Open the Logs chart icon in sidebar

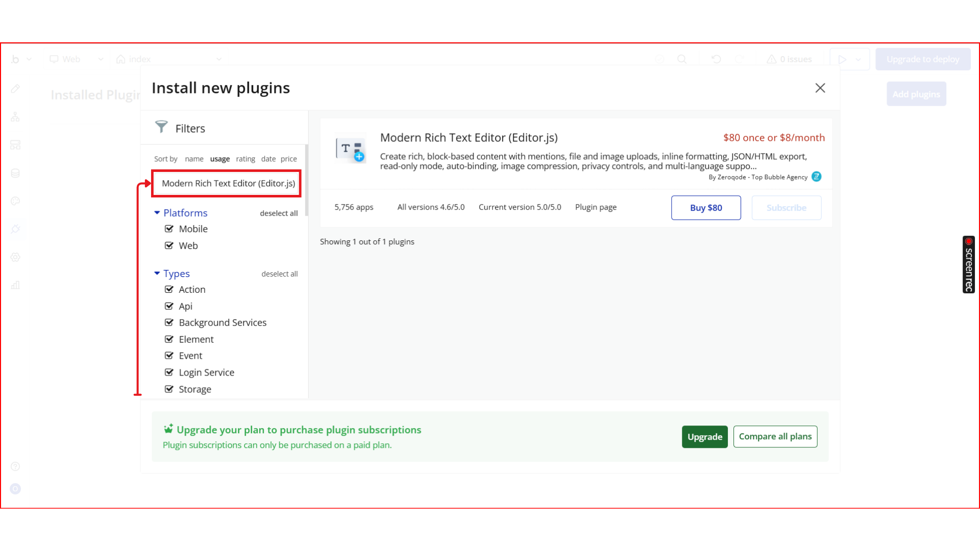pos(15,285)
